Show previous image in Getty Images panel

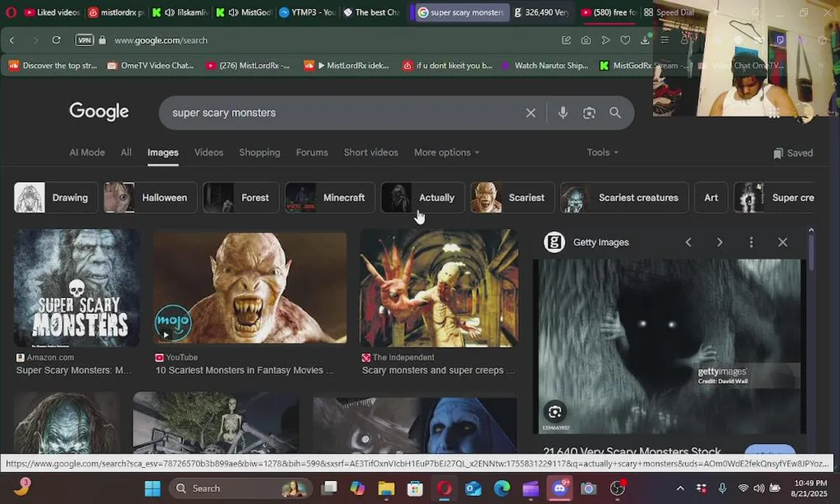click(688, 242)
